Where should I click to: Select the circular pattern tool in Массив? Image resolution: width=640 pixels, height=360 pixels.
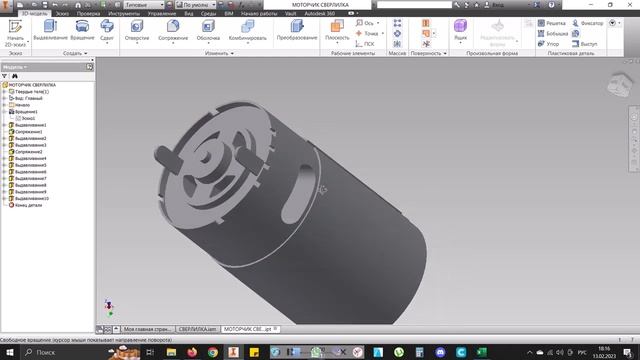(398, 33)
